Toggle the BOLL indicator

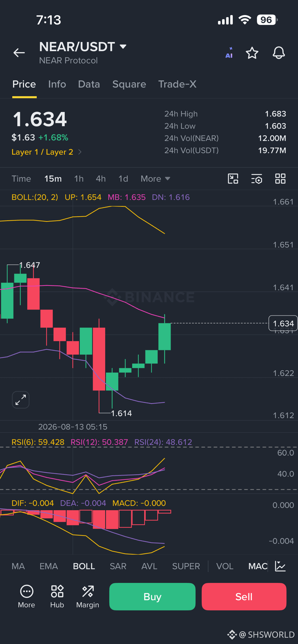pyautogui.click(x=84, y=566)
